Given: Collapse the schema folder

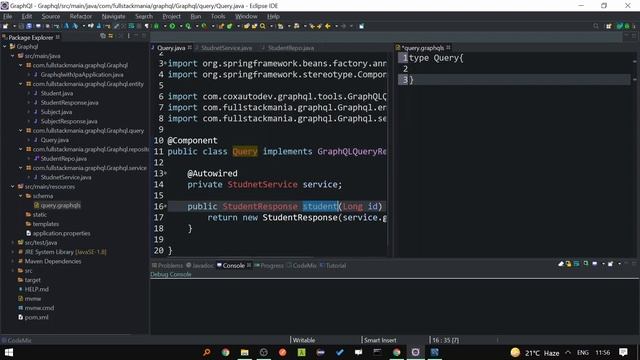Looking at the screenshot, I should click(20, 196).
